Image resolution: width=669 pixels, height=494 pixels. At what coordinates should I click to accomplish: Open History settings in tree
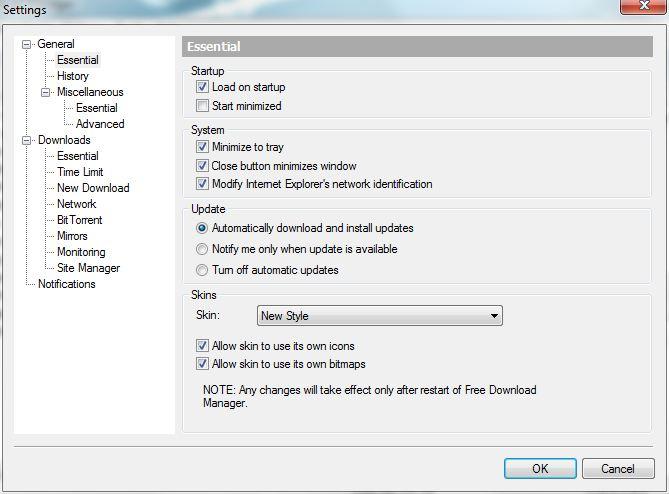click(x=73, y=76)
